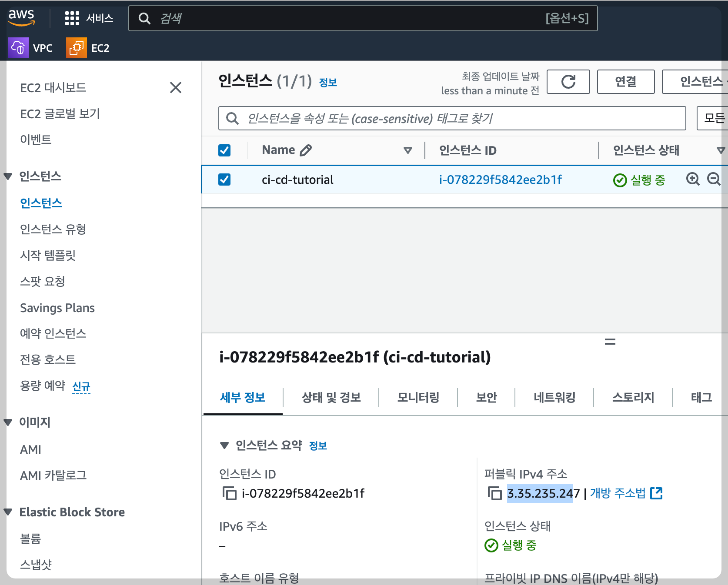Click 정보 link next to 인스턴스 heading
Viewport: 728px width, 585px height.
328,83
